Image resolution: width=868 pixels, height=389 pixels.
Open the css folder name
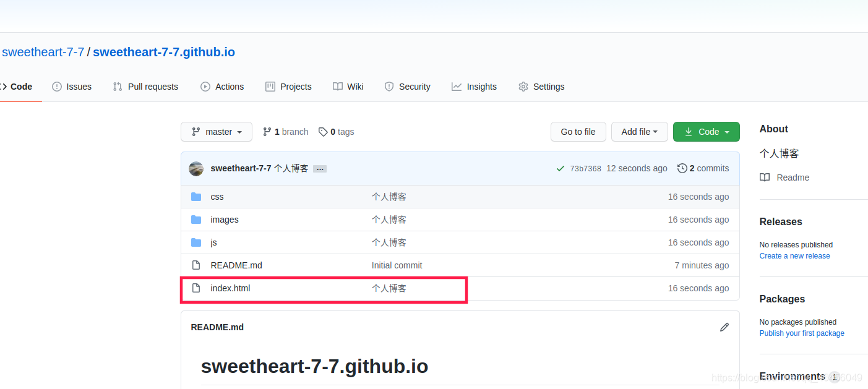217,197
